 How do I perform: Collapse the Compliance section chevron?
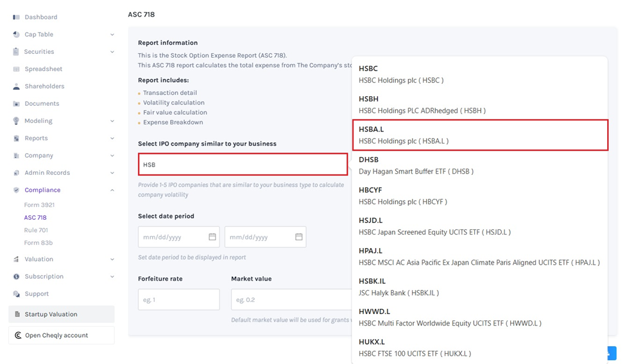pyautogui.click(x=112, y=190)
